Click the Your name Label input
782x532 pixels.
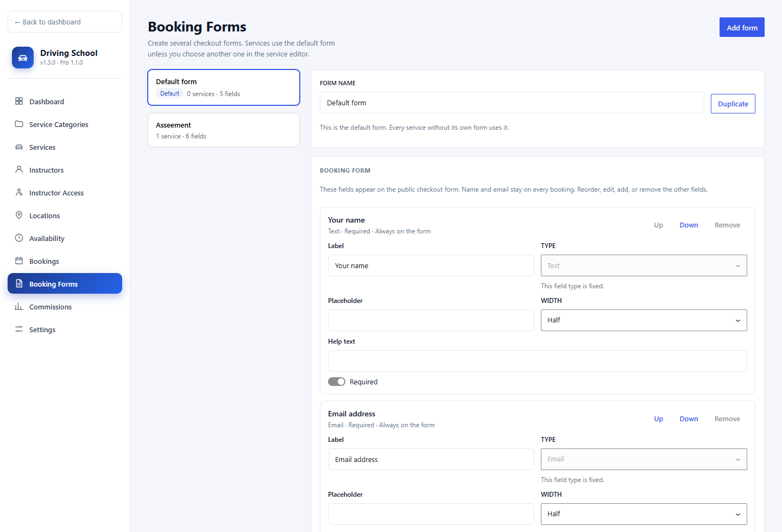[x=431, y=265]
